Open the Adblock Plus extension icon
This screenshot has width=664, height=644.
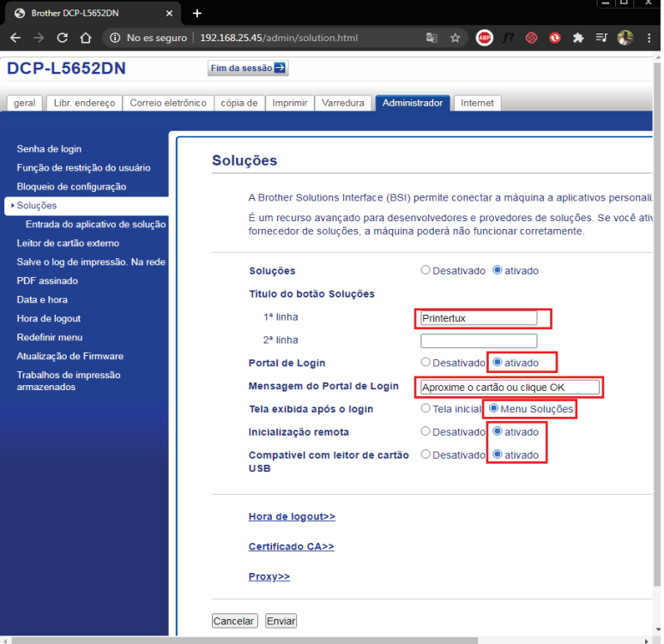coord(485,38)
